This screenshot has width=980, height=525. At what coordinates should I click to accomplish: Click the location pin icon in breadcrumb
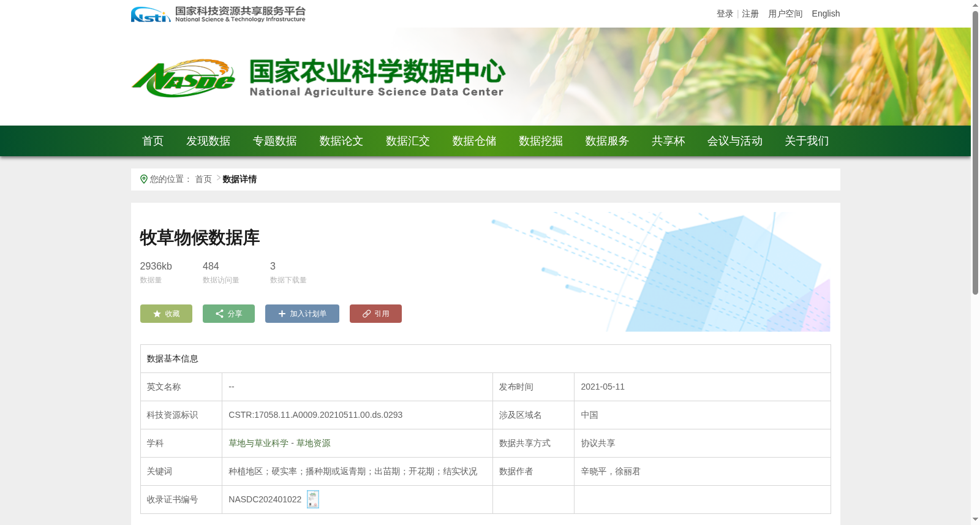144,179
